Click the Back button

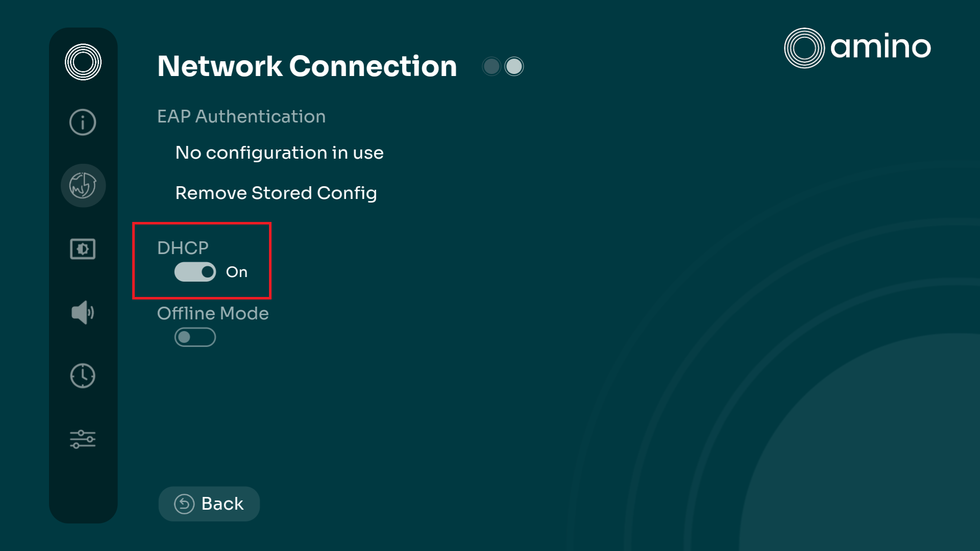click(209, 504)
